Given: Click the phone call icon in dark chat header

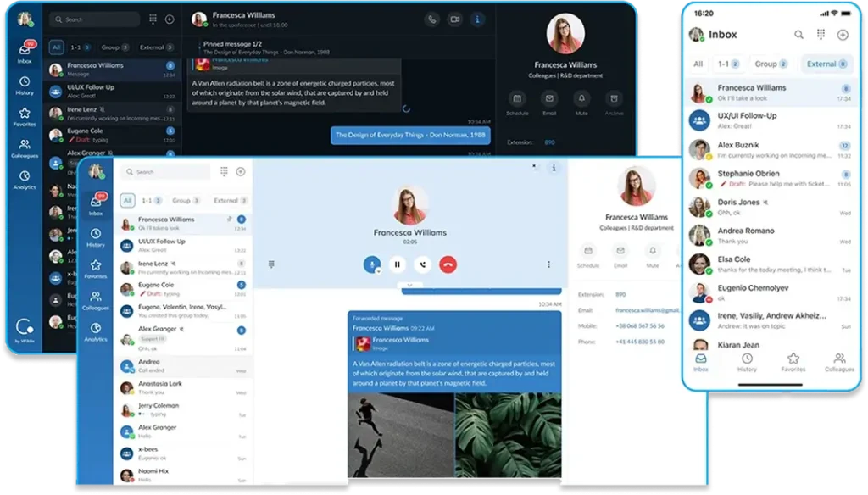Looking at the screenshot, I should (x=432, y=19).
